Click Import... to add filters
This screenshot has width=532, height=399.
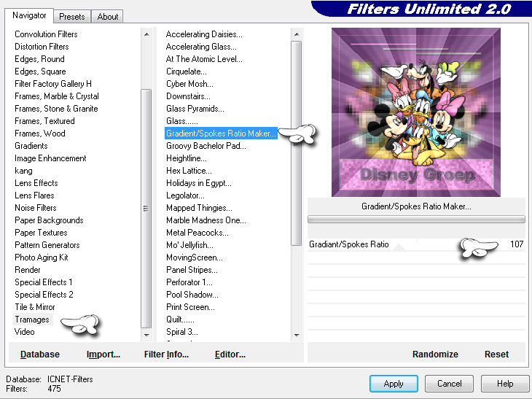tap(103, 355)
